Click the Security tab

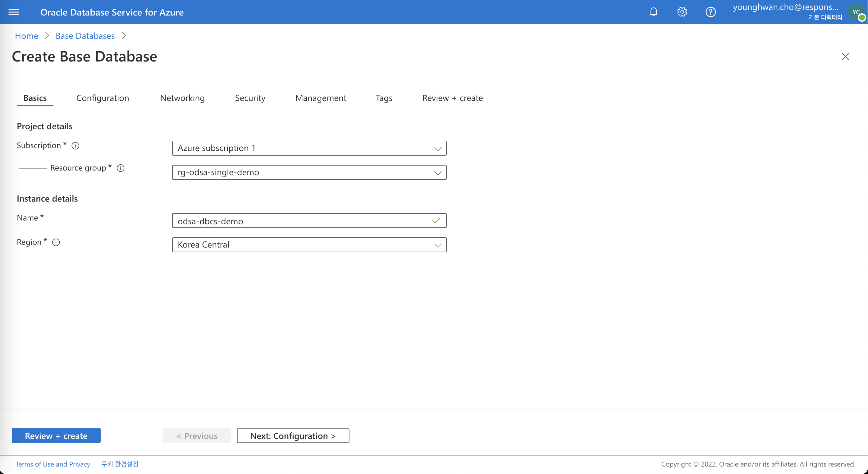point(249,98)
